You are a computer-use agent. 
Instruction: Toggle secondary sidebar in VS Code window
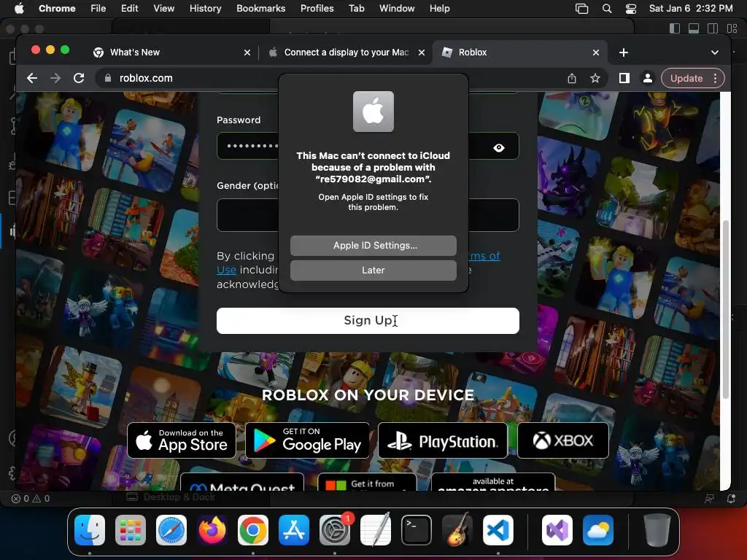pyautogui.click(x=713, y=28)
